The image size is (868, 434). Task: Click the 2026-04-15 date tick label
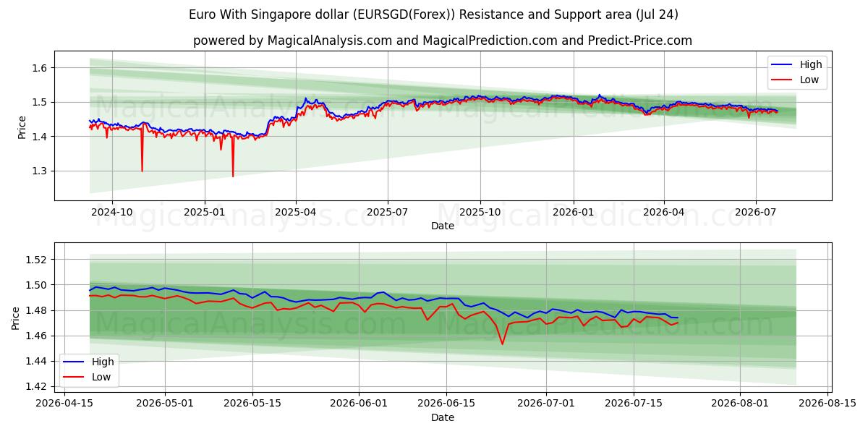64,404
